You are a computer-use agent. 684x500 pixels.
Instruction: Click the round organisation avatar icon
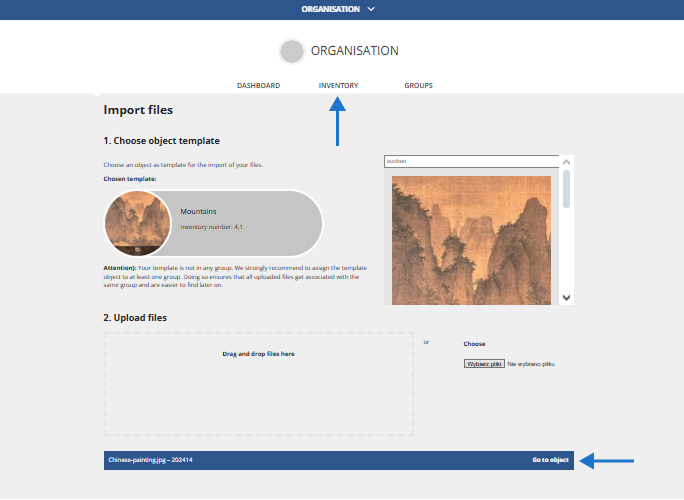tap(291, 51)
